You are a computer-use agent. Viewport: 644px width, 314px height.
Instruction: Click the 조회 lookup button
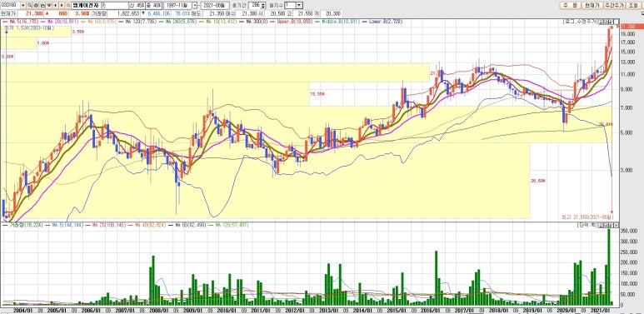pyautogui.click(x=633, y=5)
